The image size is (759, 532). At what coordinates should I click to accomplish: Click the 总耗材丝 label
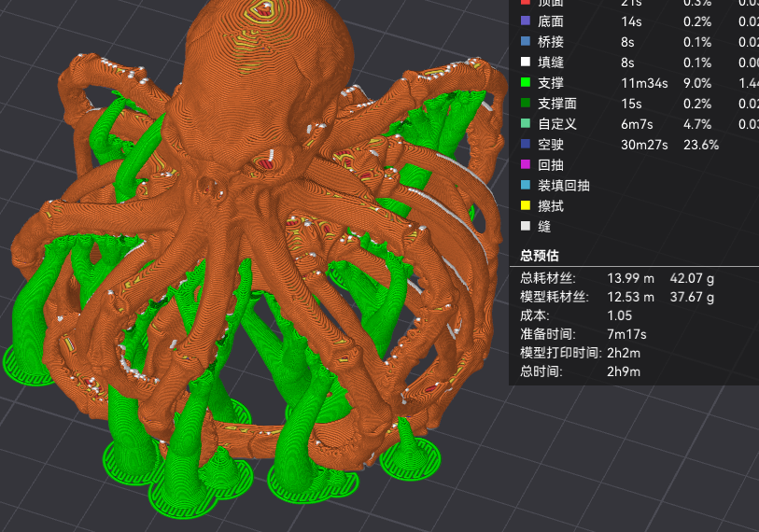(x=548, y=278)
